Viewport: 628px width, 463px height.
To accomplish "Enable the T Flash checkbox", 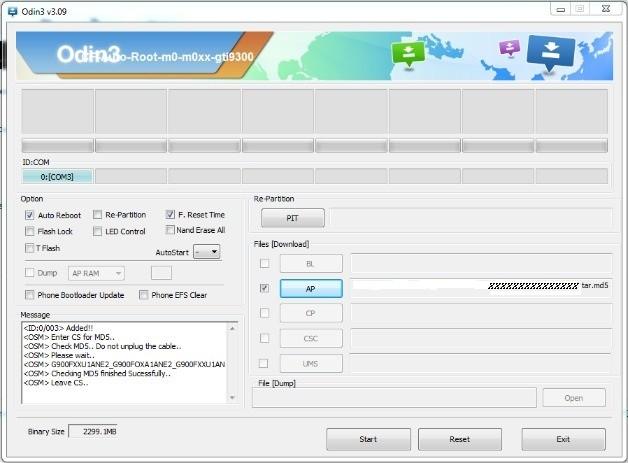I will pyautogui.click(x=29, y=248).
